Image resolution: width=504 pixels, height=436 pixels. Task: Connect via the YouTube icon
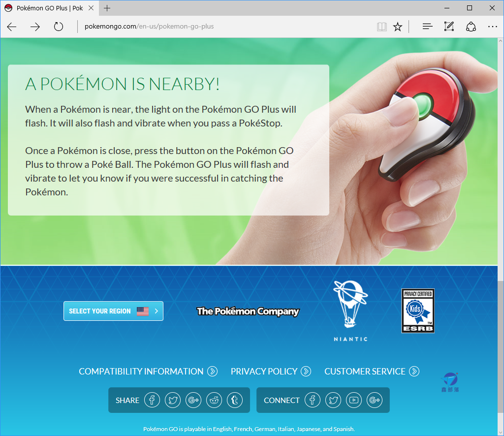click(x=353, y=400)
